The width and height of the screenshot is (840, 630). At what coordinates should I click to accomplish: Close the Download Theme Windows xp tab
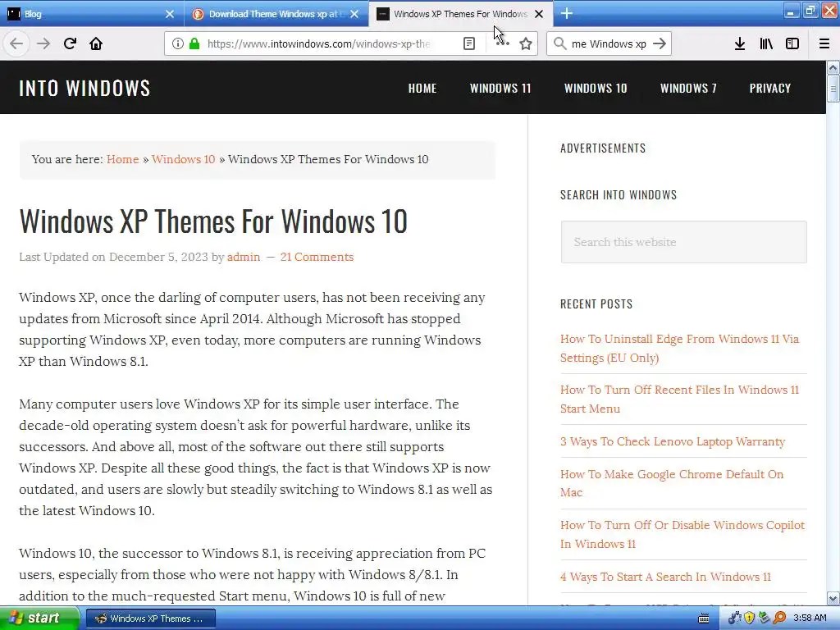click(x=354, y=14)
